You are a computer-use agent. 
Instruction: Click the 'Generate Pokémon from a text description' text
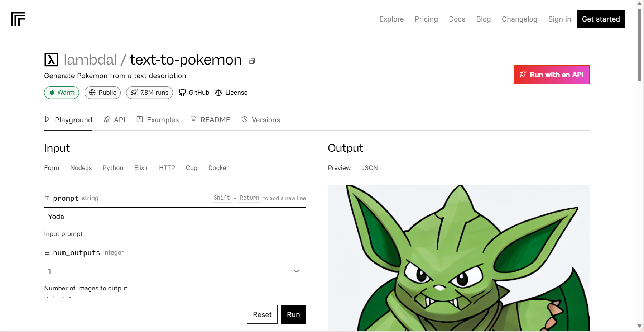pos(115,76)
